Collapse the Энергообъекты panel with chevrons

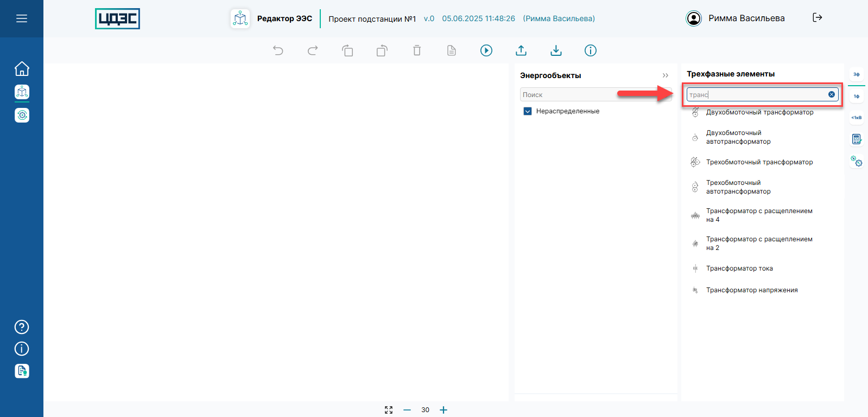[666, 75]
